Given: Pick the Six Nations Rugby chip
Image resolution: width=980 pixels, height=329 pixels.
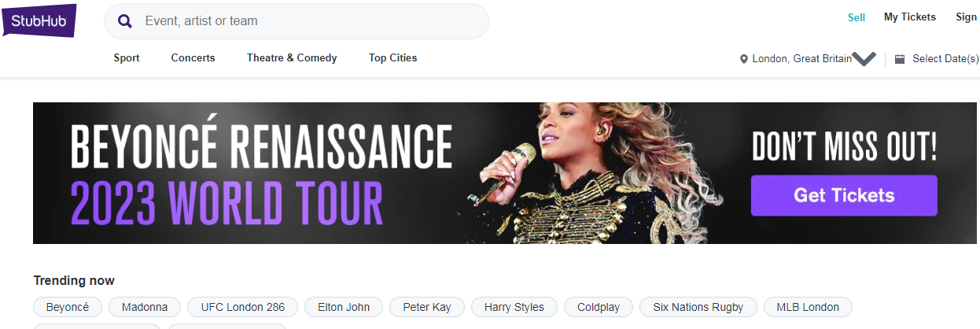Looking at the screenshot, I should pyautogui.click(x=698, y=307).
